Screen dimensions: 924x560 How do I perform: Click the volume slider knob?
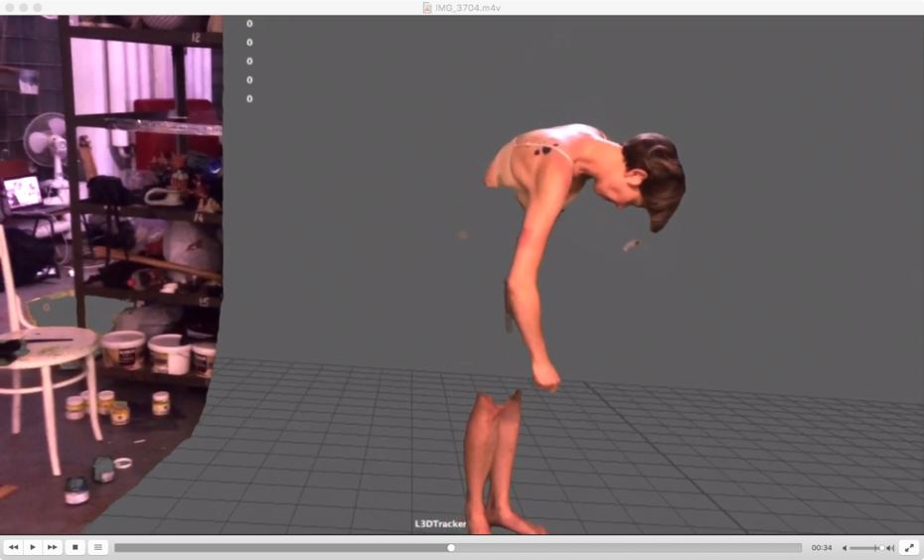coord(881,548)
